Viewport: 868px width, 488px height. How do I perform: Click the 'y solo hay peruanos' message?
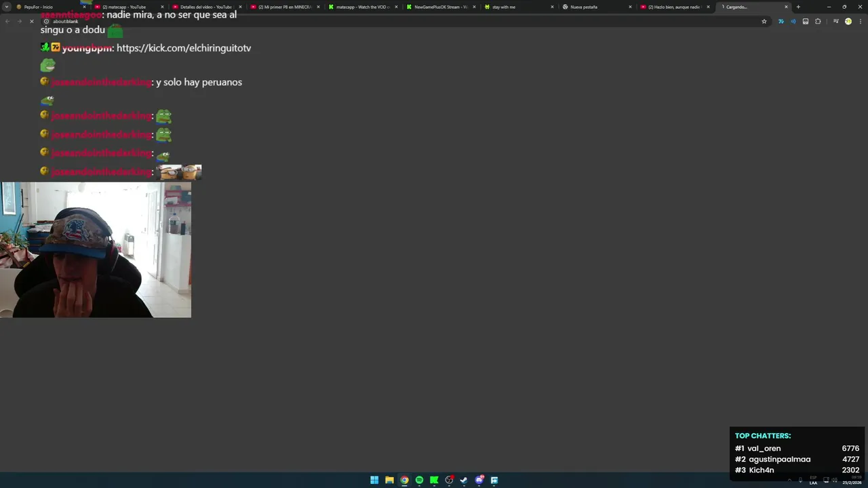(199, 82)
